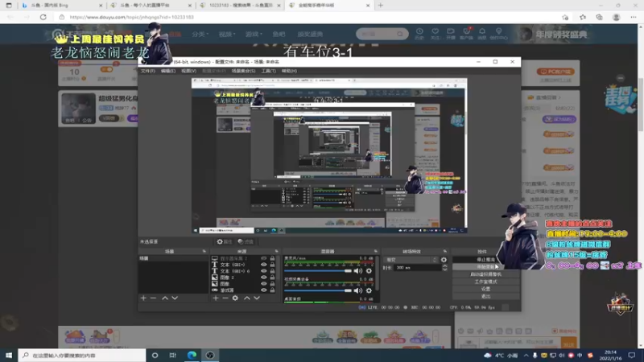Open OBS 工具(T) menu

[x=268, y=71]
